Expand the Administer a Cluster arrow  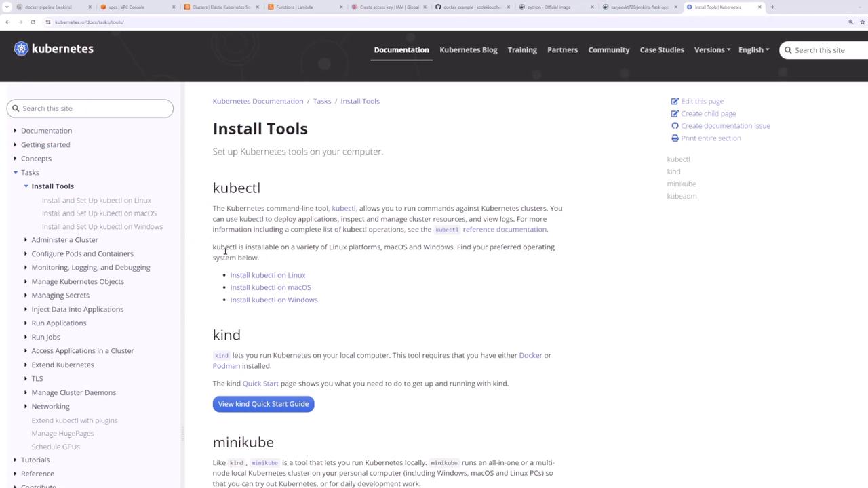[x=26, y=239]
